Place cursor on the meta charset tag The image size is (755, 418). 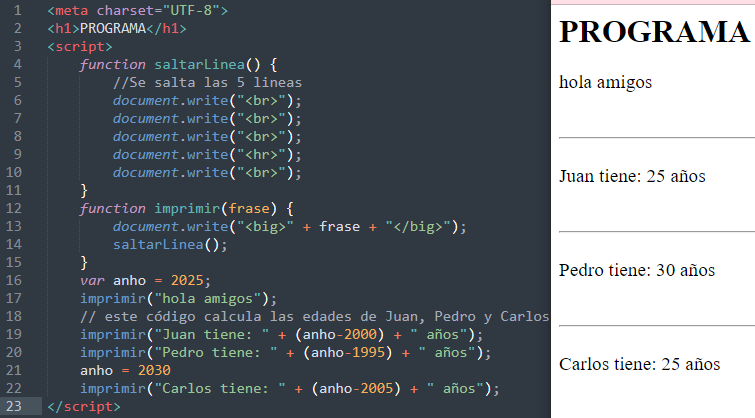click(x=137, y=11)
